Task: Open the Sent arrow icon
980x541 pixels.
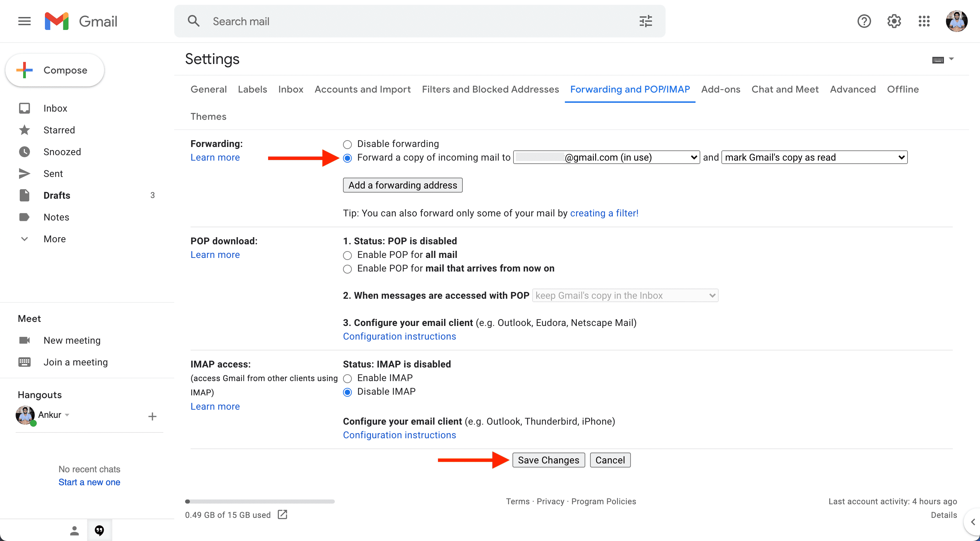Action: click(24, 174)
